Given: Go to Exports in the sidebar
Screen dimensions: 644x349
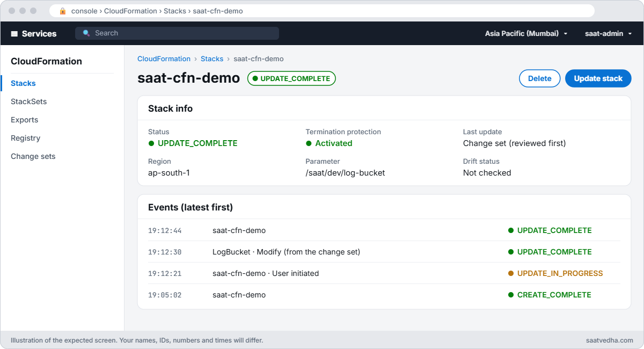Looking at the screenshot, I should point(24,120).
